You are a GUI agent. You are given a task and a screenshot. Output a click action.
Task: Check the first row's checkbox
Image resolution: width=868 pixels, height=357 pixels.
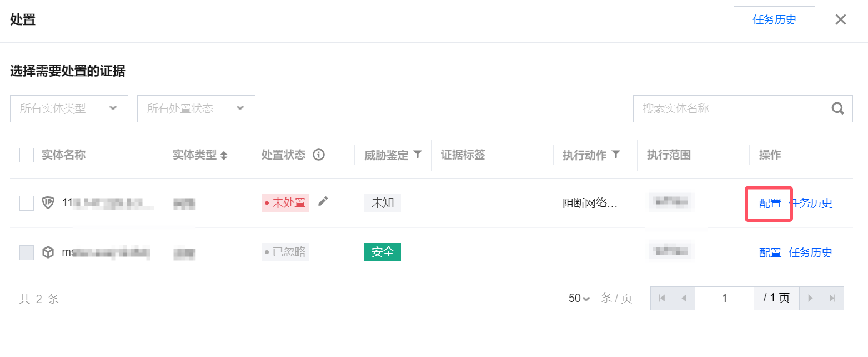click(x=27, y=203)
